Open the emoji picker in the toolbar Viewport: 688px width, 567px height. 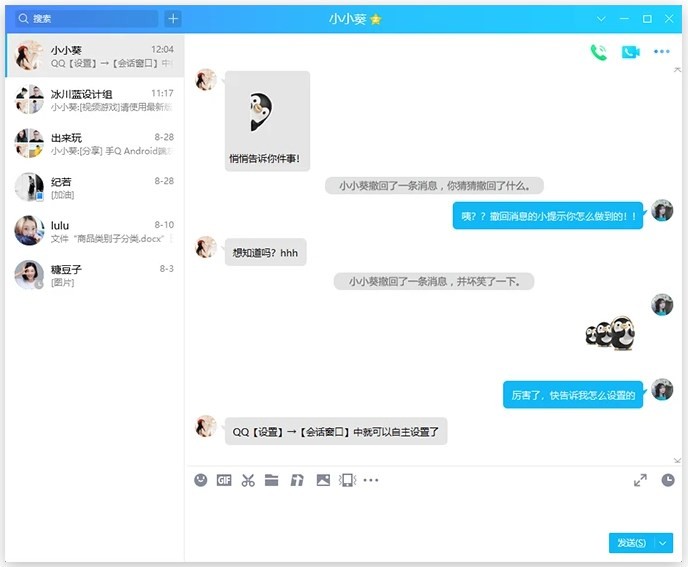pos(201,480)
